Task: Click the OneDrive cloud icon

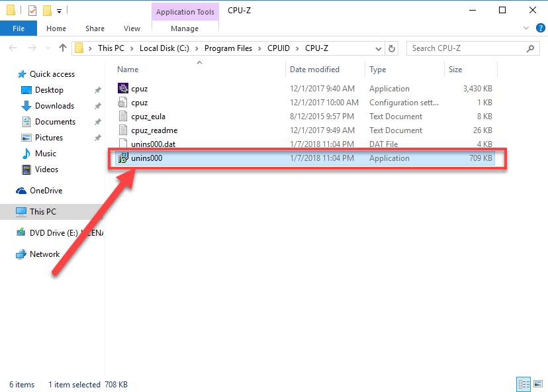Action: tap(21, 191)
